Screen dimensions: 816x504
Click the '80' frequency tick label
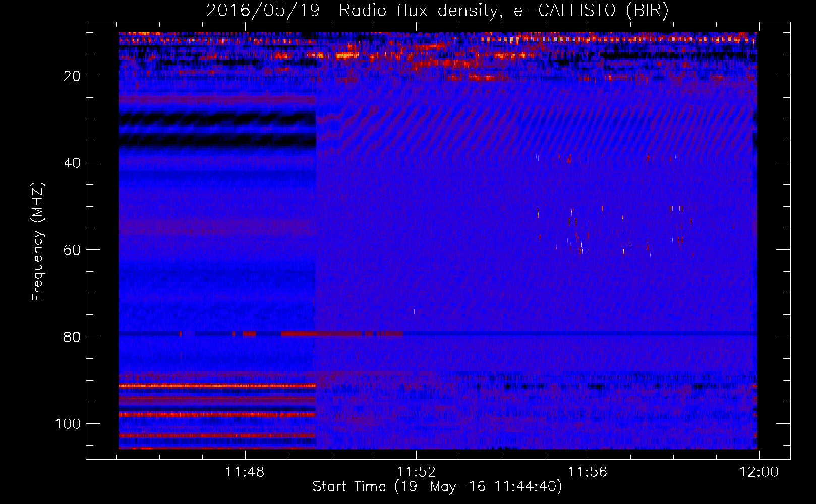point(72,337)
